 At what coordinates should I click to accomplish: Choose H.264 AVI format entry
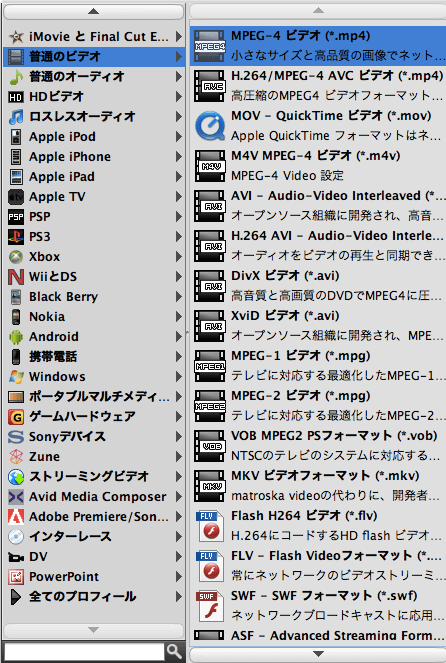[x=318, y=246]
